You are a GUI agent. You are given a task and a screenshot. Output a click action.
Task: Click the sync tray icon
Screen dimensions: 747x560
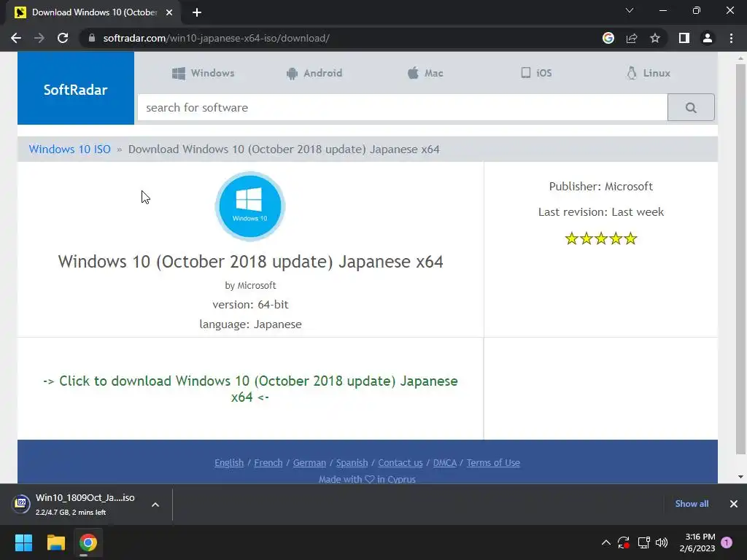tap(624, 542)
